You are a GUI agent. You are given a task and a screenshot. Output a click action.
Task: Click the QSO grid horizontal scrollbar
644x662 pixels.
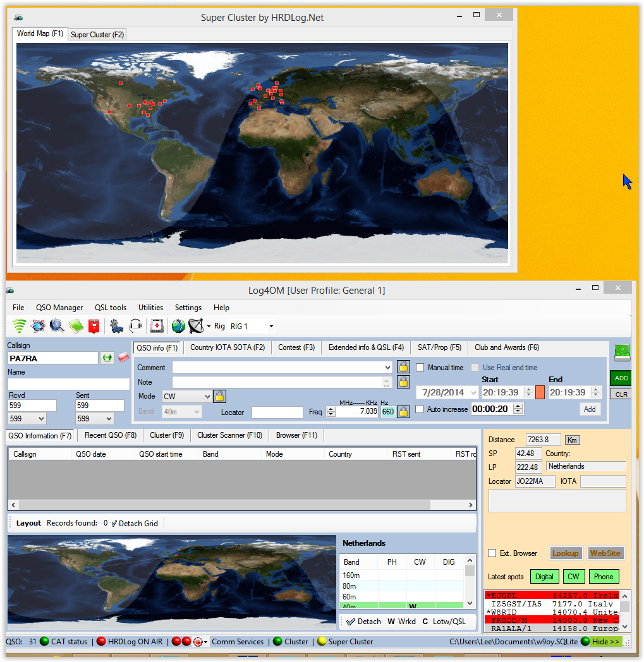242,505
